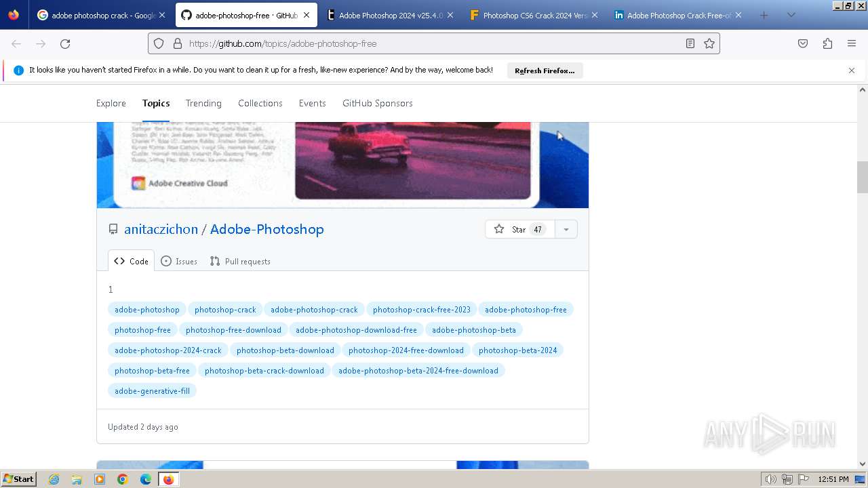Click the adobe-photoshop-crack topic tag
The width and height of the screenshot is (868, 488).
(314, 310)
